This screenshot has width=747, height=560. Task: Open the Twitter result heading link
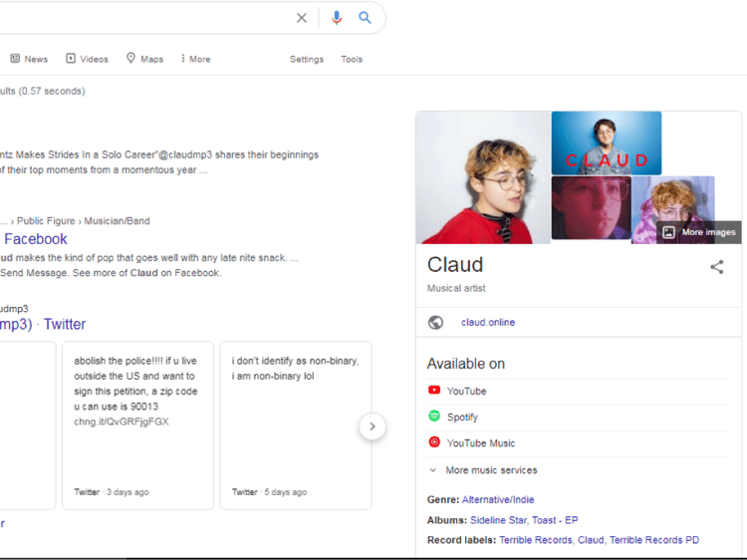click(x=43, y=324)
